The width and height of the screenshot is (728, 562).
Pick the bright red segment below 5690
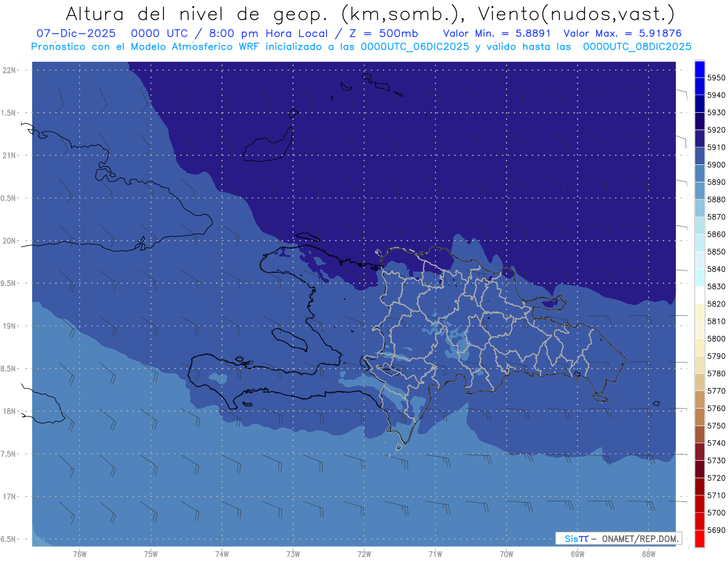pyautogui.click(x=699, y=538)
